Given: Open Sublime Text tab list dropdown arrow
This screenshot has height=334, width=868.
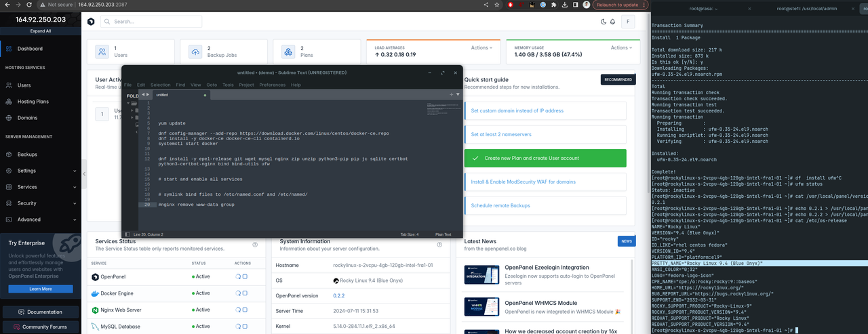Looking at the screenshot, I should click(x=458, y=94).
